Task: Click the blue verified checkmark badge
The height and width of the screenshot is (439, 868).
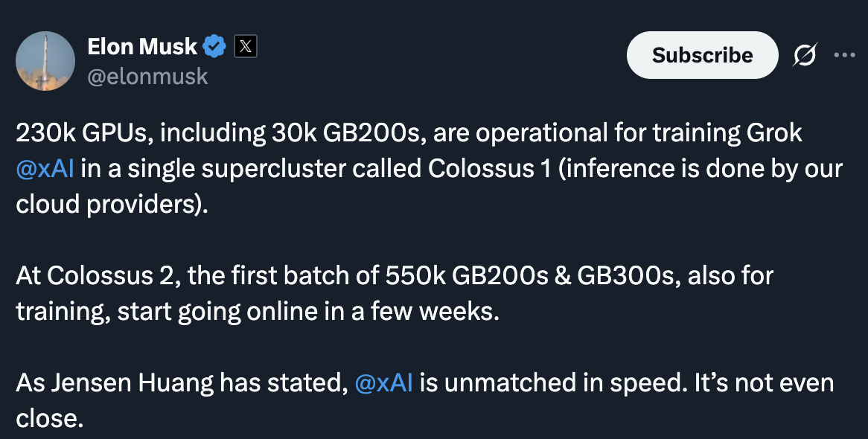Action: coord(215,47)
